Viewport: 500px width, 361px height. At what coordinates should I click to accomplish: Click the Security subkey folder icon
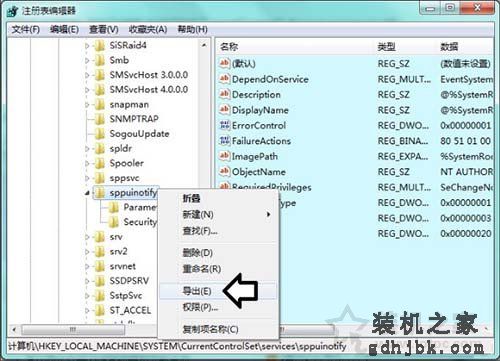click(114, 222)
